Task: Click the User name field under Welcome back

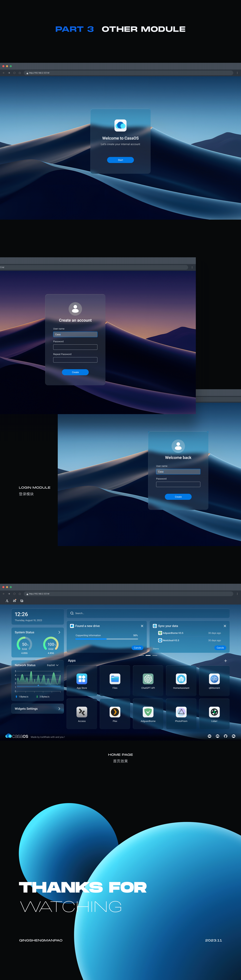Action: point(178,472)
